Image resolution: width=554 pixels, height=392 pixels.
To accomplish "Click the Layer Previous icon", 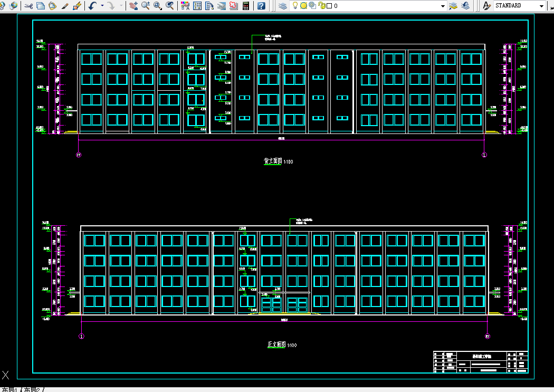I will coord(465,6).
